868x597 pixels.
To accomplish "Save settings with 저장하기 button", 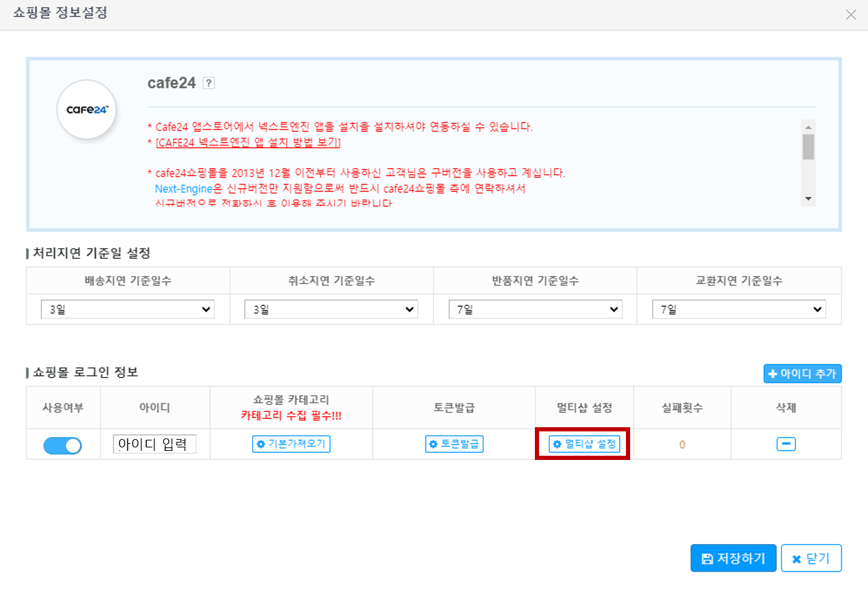I will pos(733,558).
